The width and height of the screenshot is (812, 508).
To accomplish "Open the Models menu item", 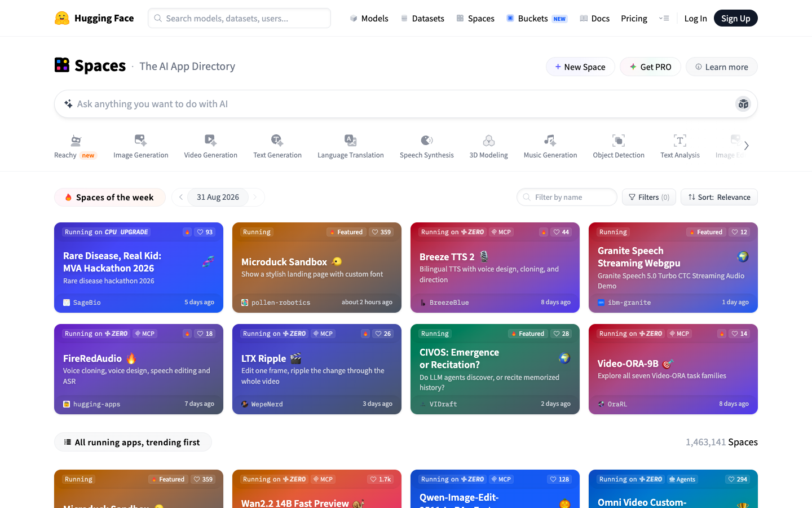I will (369, 18).
